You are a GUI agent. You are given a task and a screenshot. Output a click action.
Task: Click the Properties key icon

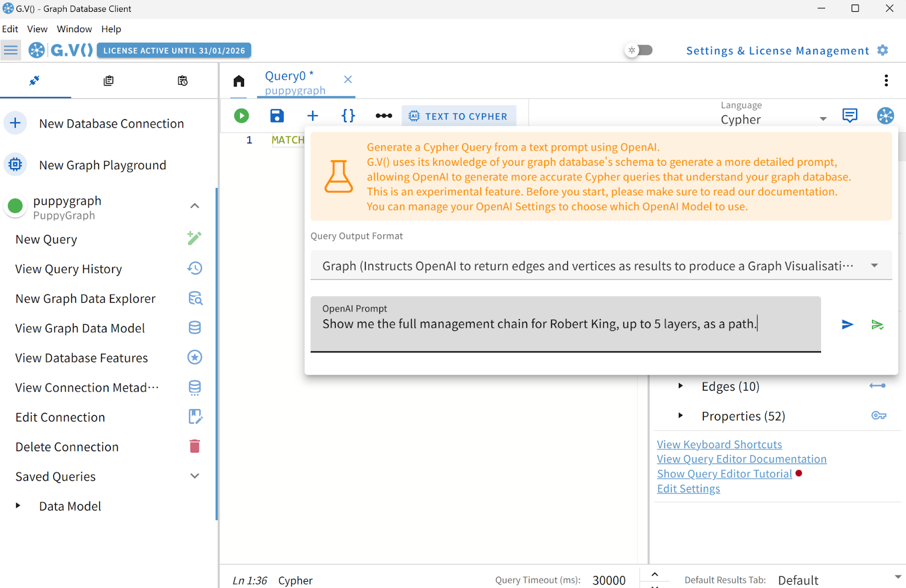(x=879, y=416)
